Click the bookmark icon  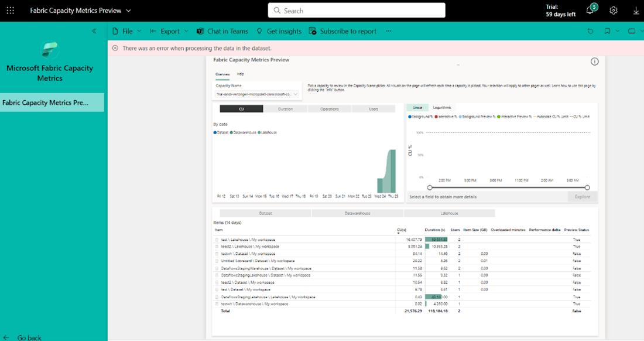point(607,31)
